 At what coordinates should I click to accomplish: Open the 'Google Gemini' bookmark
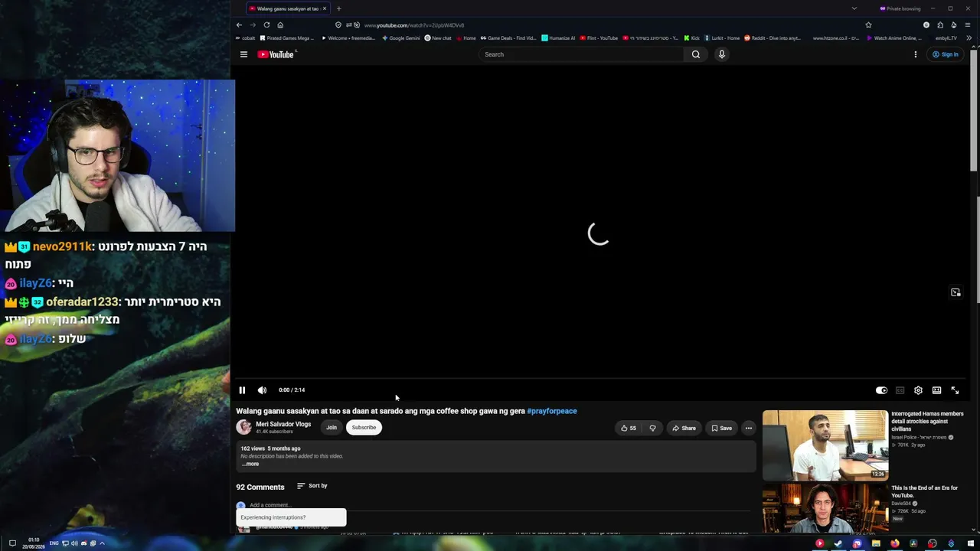coord(400,38)
